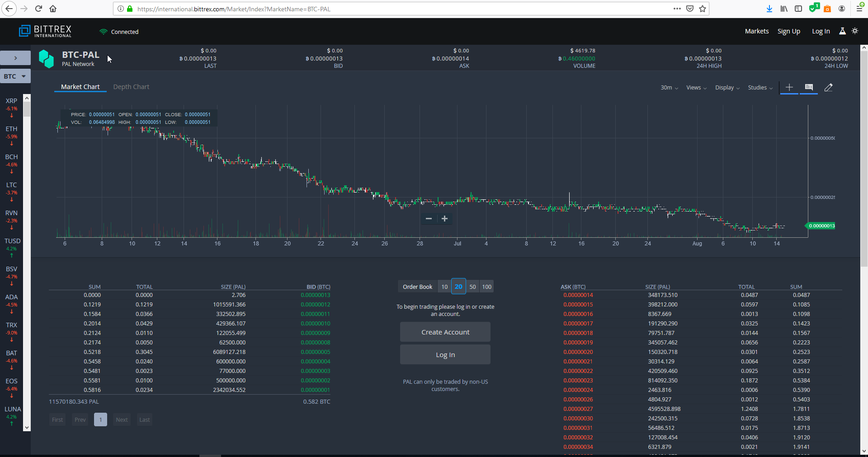Open the 30m interval dropdown
The height and width of the screenshot is (457, 868).
669,88
